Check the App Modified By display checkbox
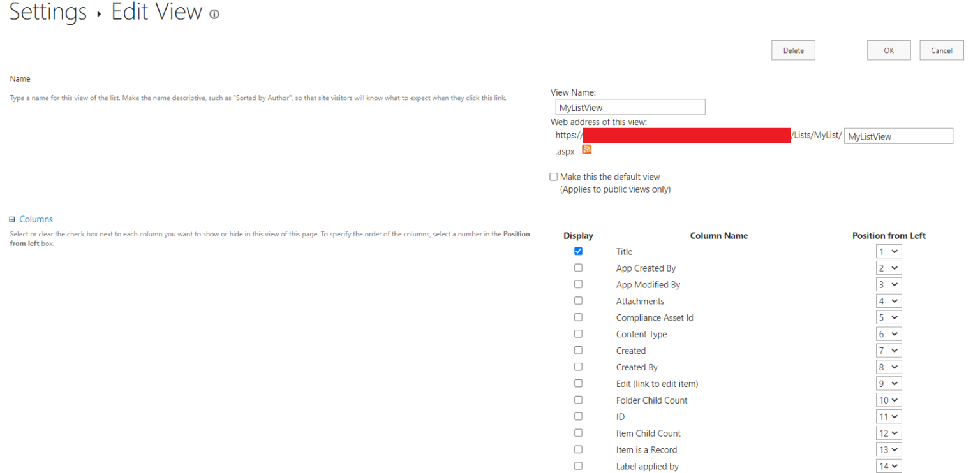The image size is (980, 473). pyautogui.click(x=579, y=284)
